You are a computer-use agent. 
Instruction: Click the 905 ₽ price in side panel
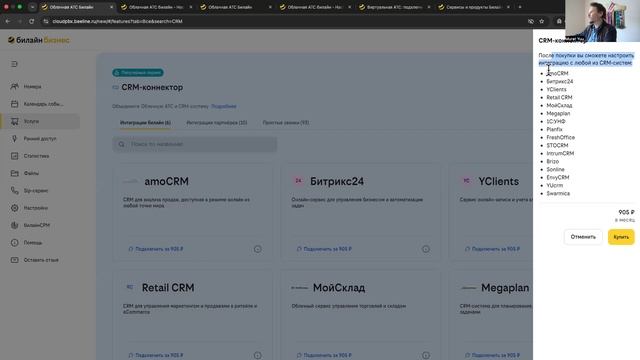[626, 212]
